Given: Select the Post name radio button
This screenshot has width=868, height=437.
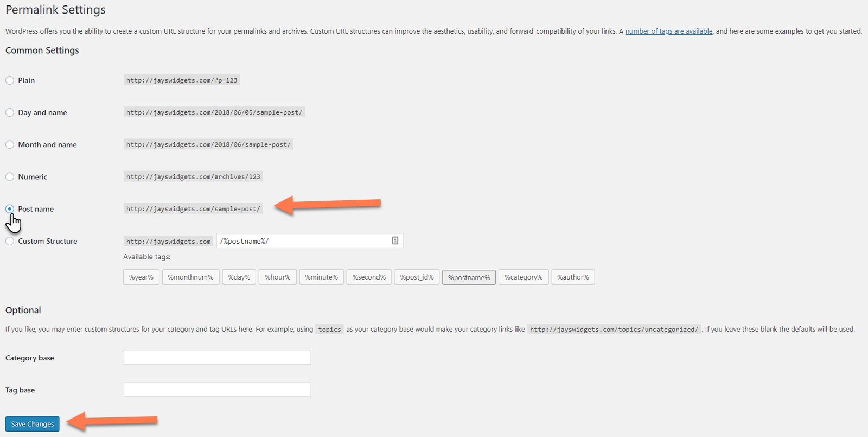Looking at the screenshot, I should [x=10, y=209].
